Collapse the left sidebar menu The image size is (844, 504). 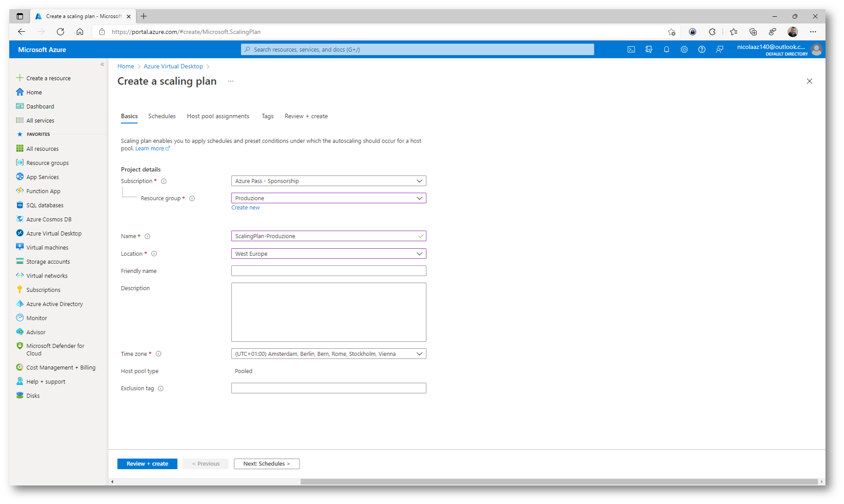tap(102, 64)
